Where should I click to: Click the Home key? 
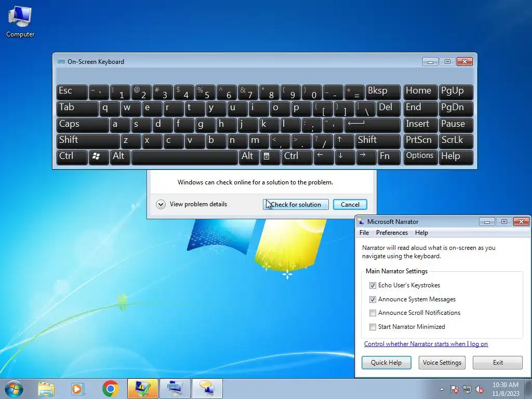click(x=420, y=92)
